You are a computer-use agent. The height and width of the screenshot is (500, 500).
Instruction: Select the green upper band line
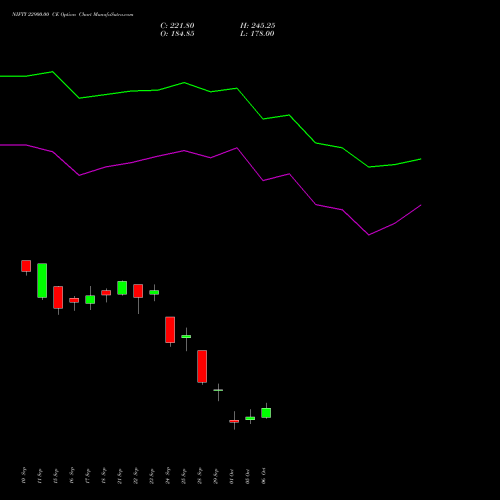(211, 91)
